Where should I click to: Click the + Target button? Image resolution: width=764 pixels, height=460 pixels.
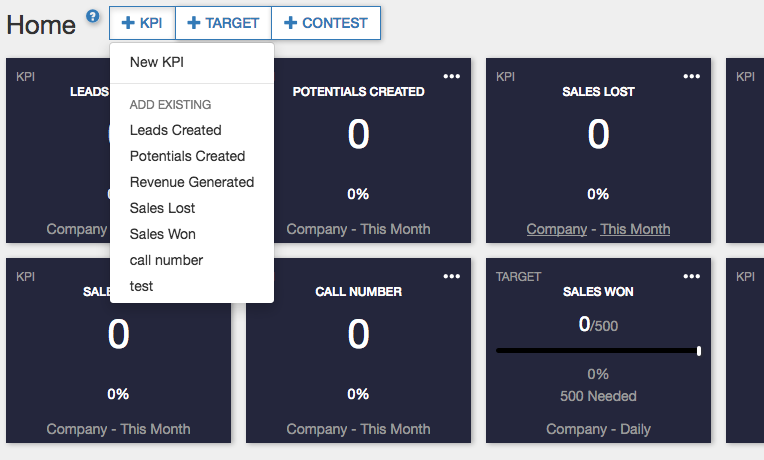[223, 23]
